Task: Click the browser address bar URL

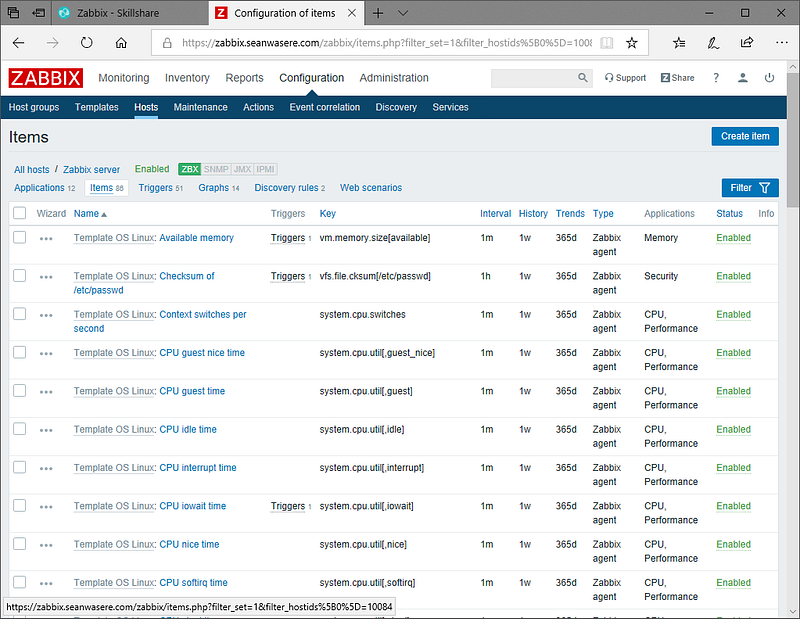Action: point(387,43)
